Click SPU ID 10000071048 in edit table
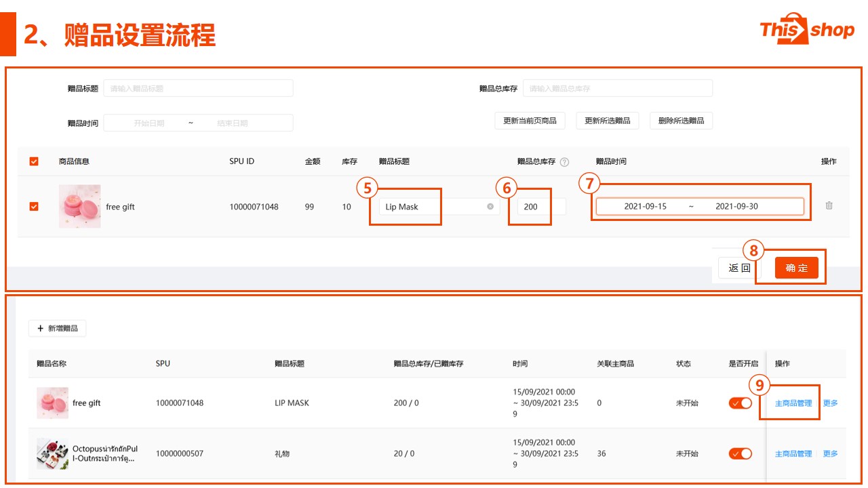This screenshot has width=868, height=488. (254, 207)
